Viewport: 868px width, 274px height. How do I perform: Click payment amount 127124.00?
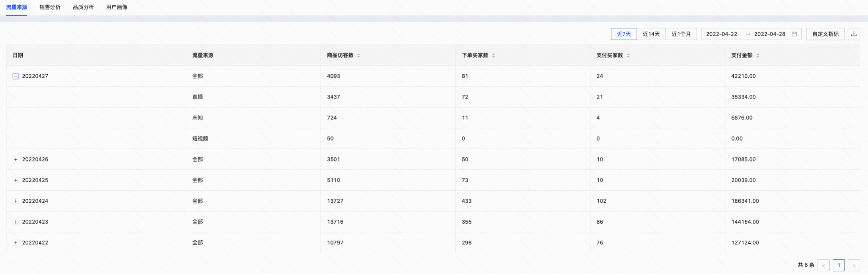(x=745, y=243)
